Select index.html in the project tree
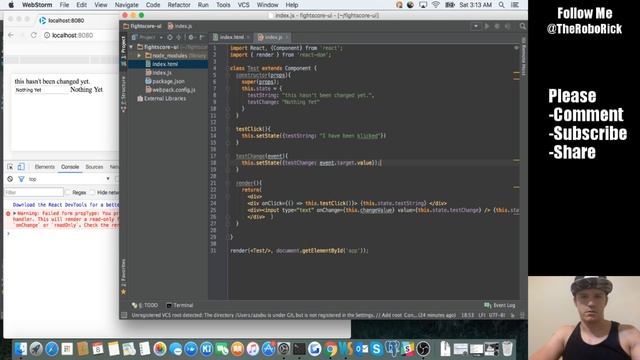The height and width of the screenshot is (360, 640). 165,64
